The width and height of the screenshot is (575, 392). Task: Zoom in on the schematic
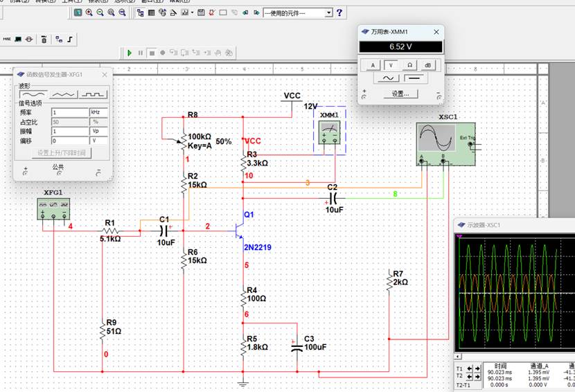[x=89, y=12]
